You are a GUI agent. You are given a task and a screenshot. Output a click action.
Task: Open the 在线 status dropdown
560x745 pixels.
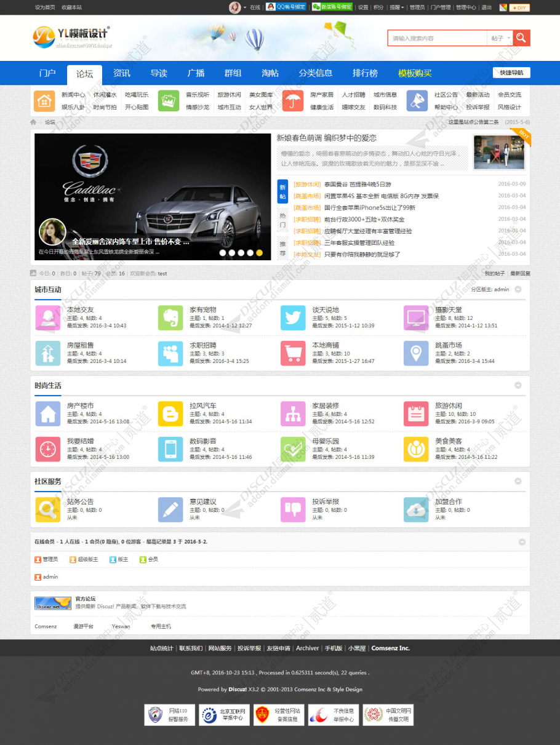(255, 7)
